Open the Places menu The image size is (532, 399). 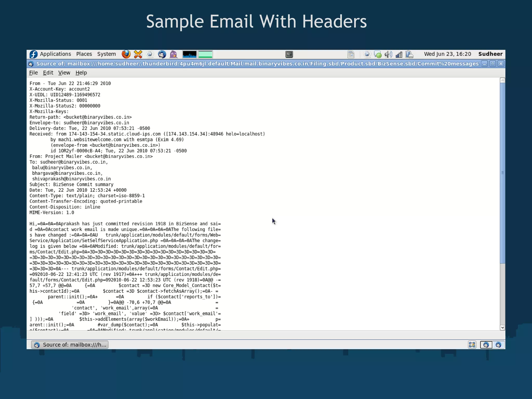[x=84, y=54]
